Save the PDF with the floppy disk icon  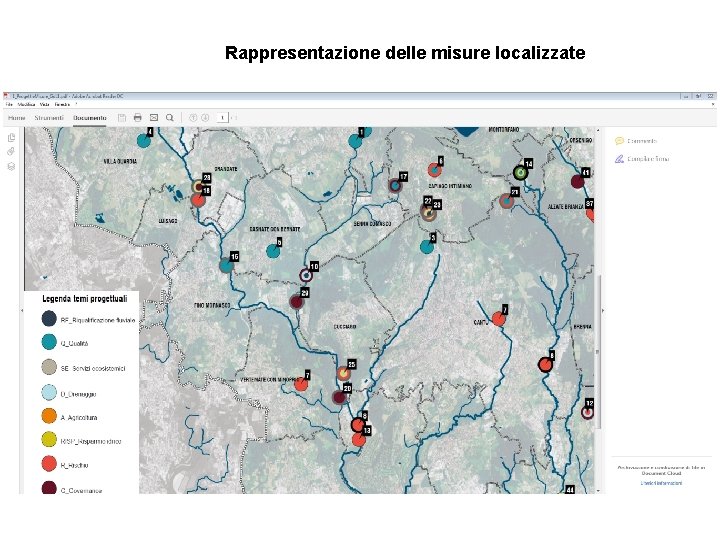click(x=122, y=118)
